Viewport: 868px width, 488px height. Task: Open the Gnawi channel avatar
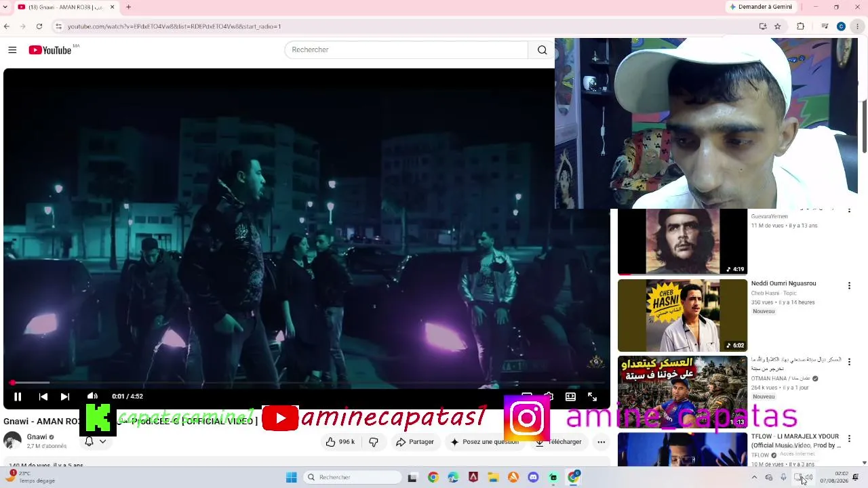point(12,441)
